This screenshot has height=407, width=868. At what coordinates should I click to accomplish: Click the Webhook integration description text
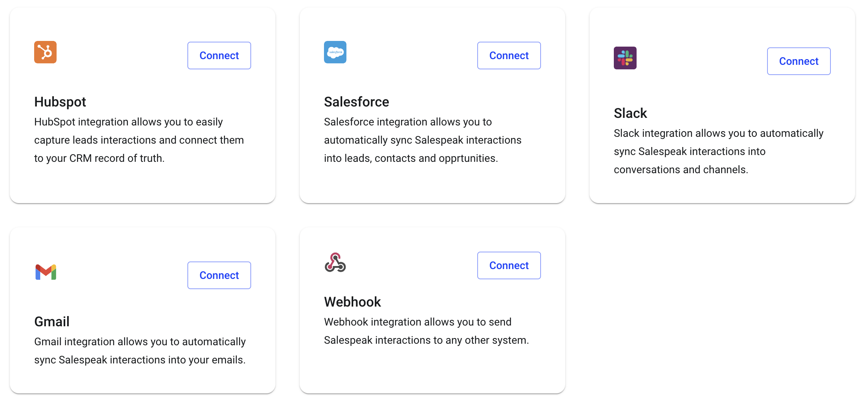426,331
